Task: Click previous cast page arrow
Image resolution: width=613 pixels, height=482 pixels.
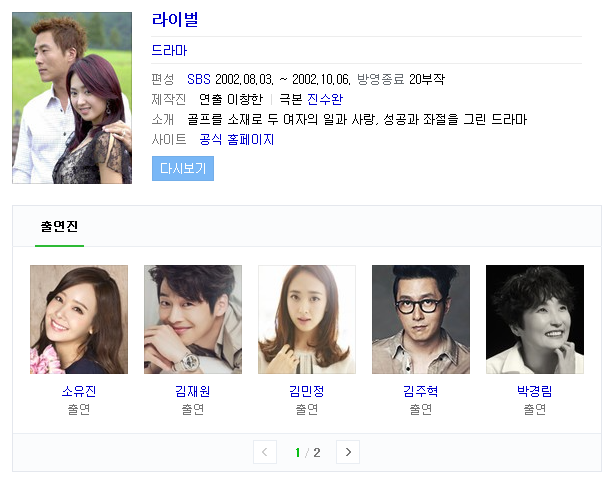Action: pyautogui.click(x=265, y=452)
